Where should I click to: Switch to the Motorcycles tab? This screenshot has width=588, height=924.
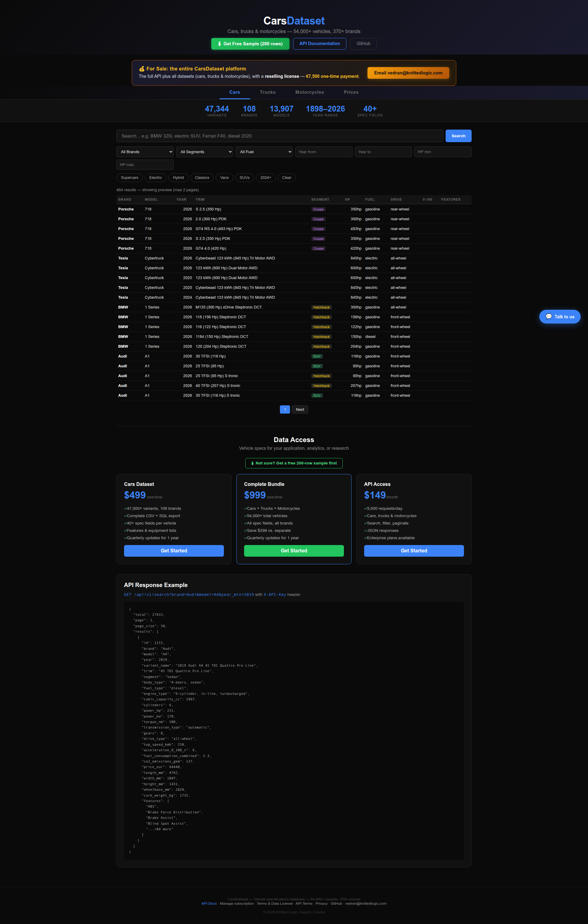point(310,92)
